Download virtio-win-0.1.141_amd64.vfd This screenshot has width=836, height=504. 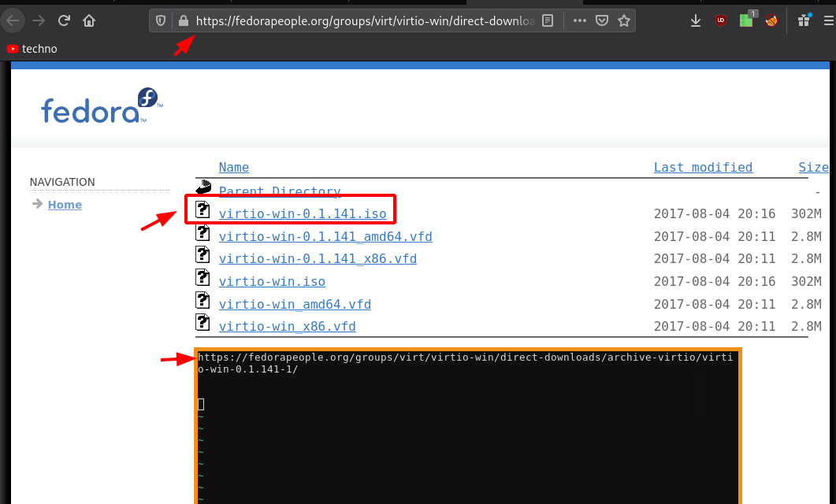pyautogui.click(x=325, y=236)
